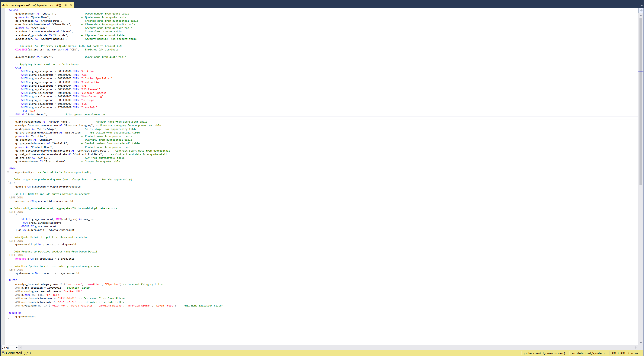This screenshot has width=644, height=356.
Task: Click the crm.dataflow@graitec login status item
Action: click(589, 353)
